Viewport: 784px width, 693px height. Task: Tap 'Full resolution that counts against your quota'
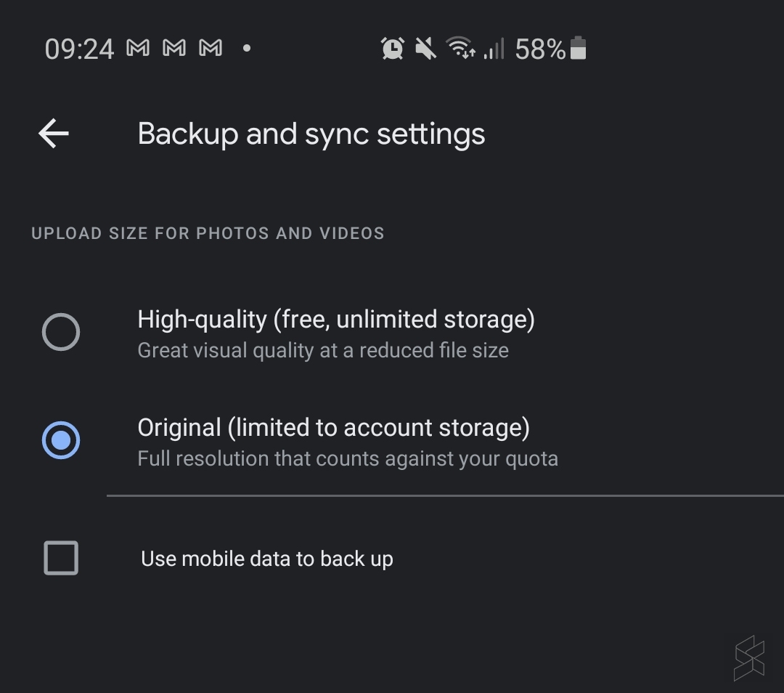click(348, 459)
